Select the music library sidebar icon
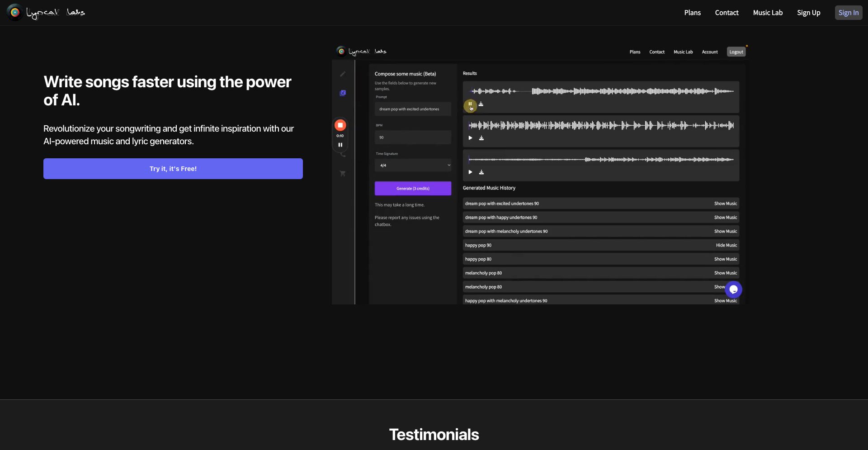 coord(343,93)
